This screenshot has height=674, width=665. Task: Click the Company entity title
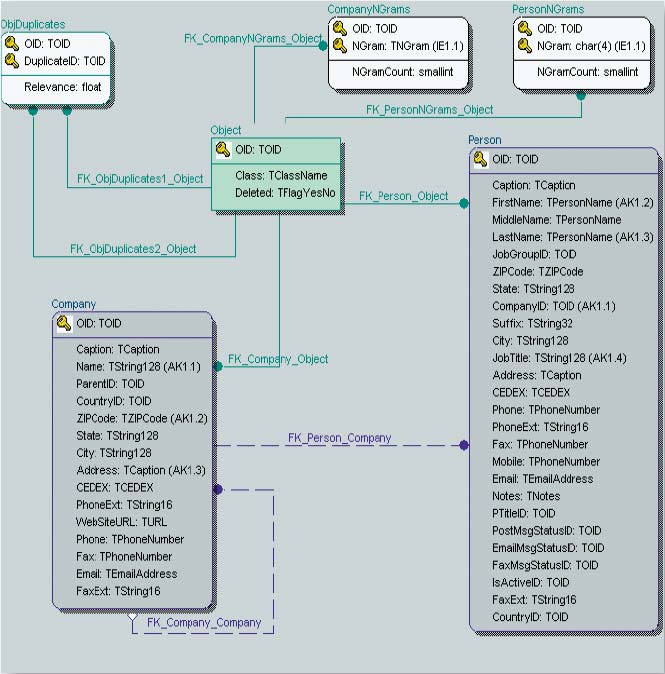[x=74, y=304]
